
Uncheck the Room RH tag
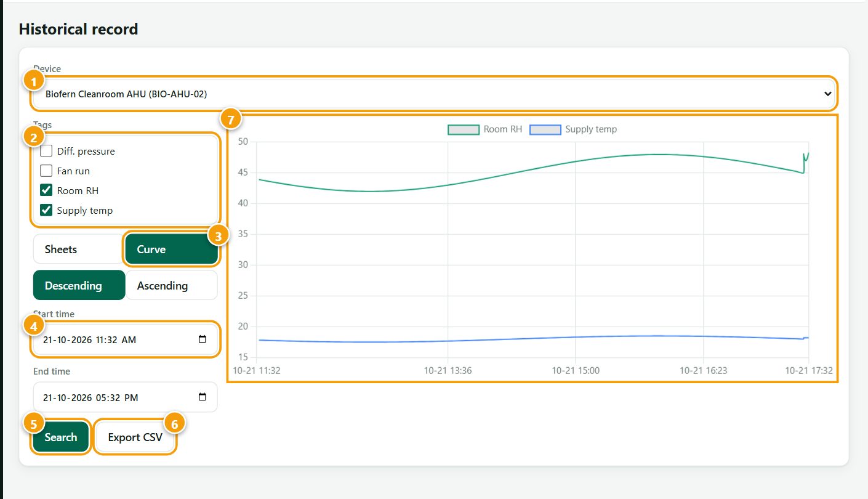click(x=46, y=190)
